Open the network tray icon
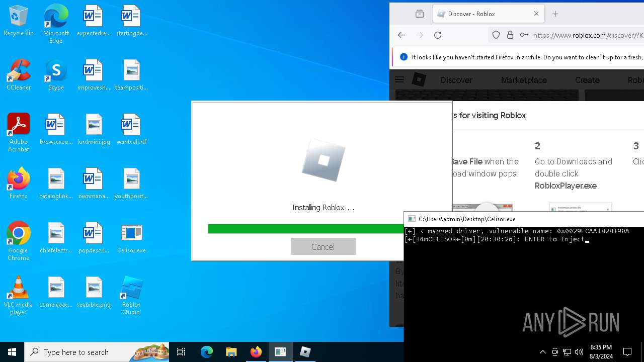644x362 pixels. (x=567, y=352)
